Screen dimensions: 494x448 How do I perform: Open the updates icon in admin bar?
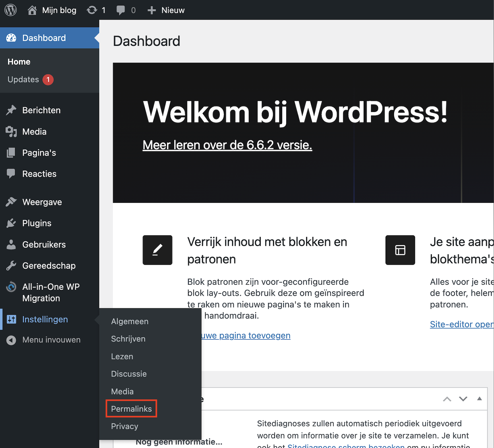[x=92, y=10]
